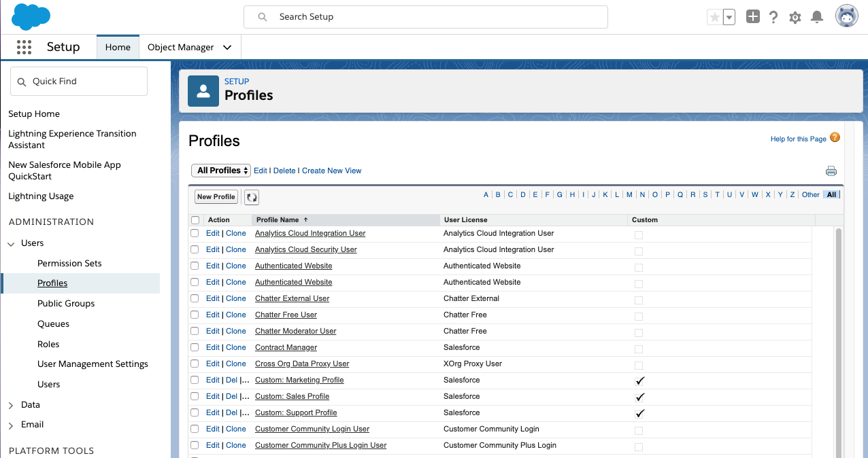868x458 pixels.
Task: Expand the Email section
Action: 12,425
